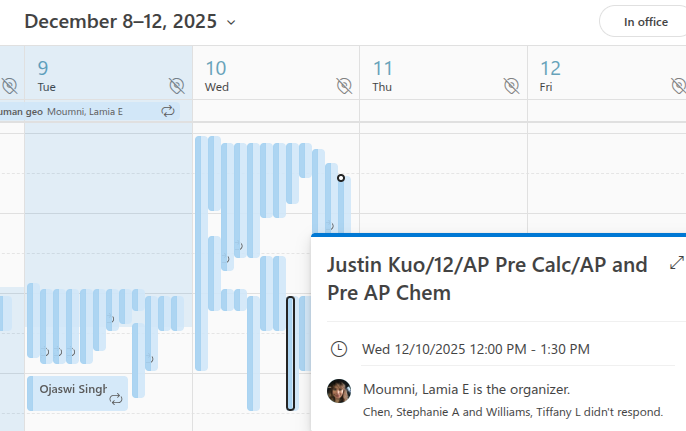This screenshot has width=686, height=431.
Task: Set Tuesday's work location via its icon
Action: point(177,86)
